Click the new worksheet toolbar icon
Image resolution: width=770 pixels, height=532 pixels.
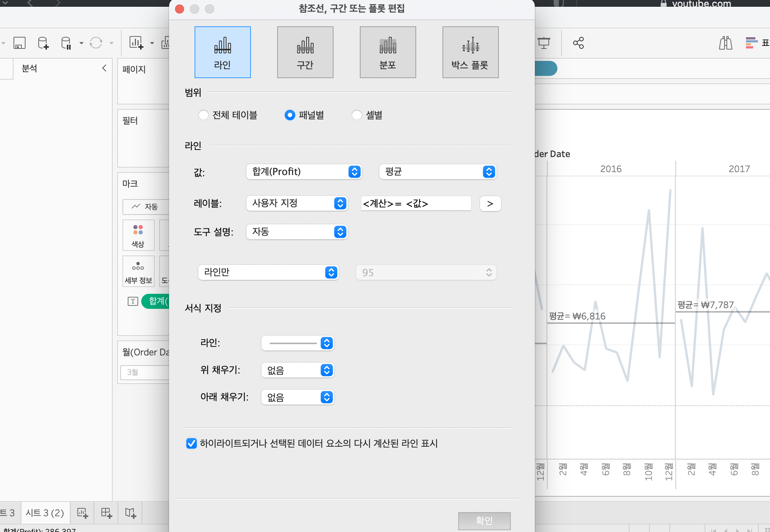136,43
